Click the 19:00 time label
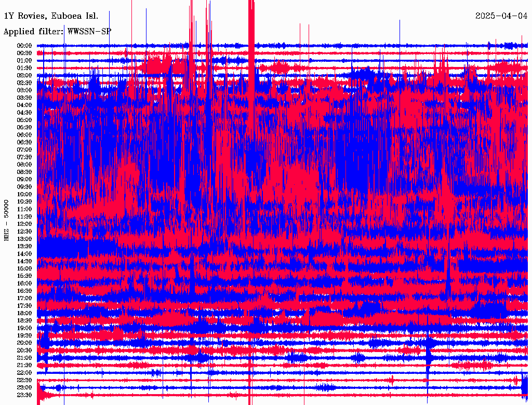 click(x=24, y=328)
